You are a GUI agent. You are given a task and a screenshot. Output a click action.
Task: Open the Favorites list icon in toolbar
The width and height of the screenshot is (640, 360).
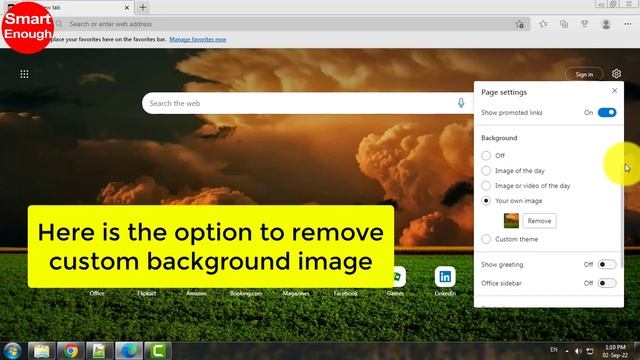click(543, 24)
